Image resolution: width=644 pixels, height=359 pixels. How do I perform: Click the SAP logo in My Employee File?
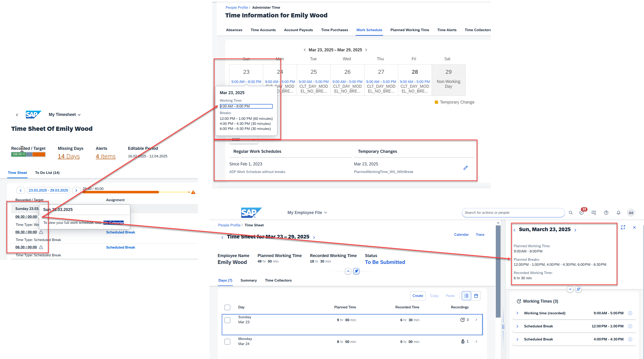click(251, 213)
